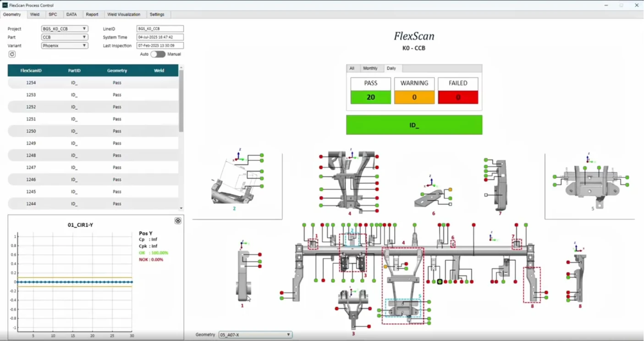Open the Settings tab
The image size is (644, 341).
pos(157,15)
